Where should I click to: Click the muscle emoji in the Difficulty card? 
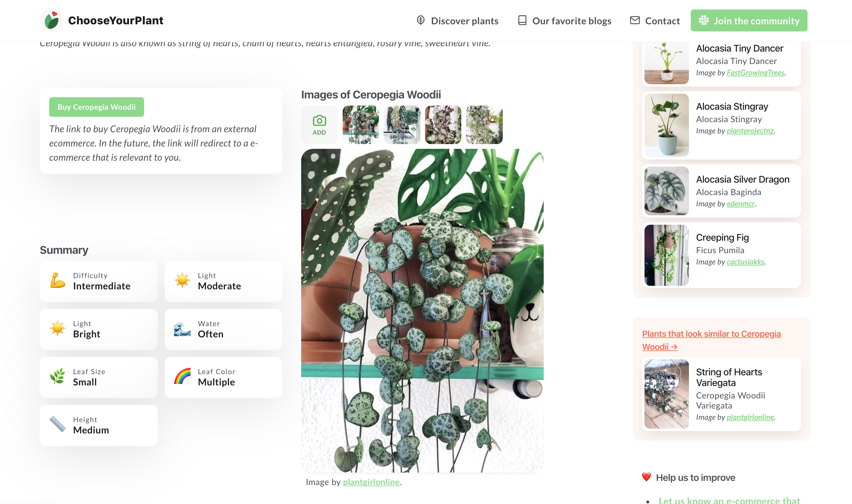tap(58, 281)
